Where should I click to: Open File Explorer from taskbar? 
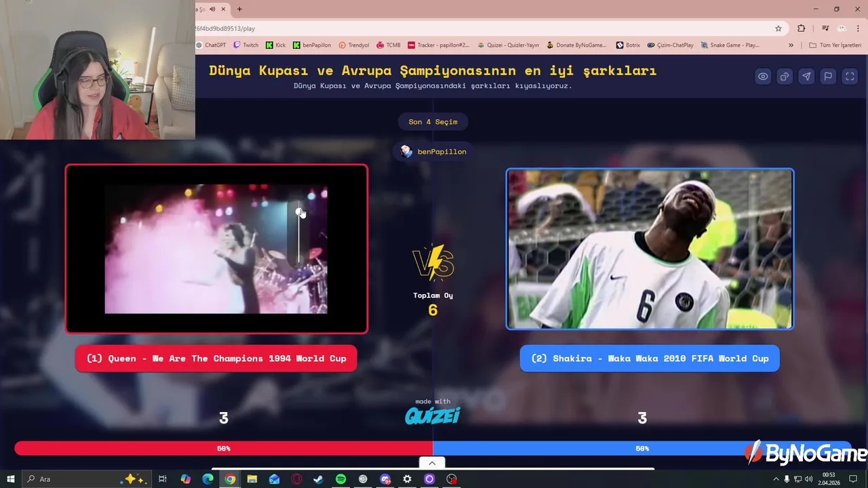[x=252, y=479]
